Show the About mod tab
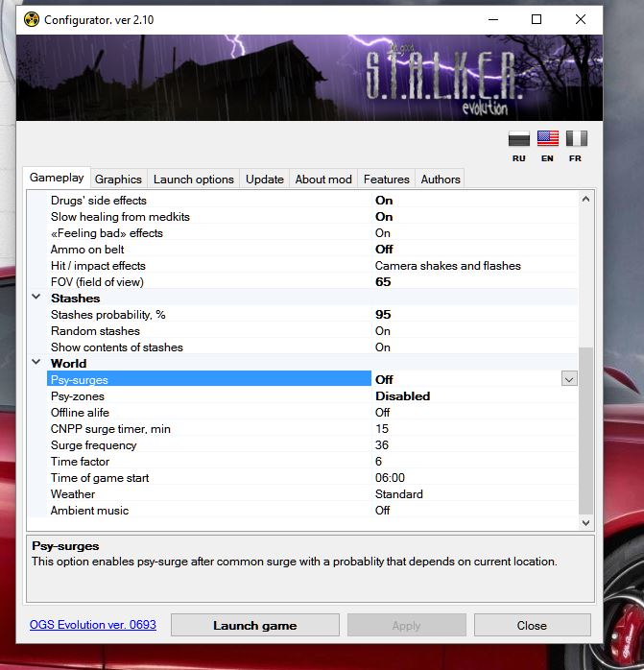 pyautogui.click(x=323, y=179)
